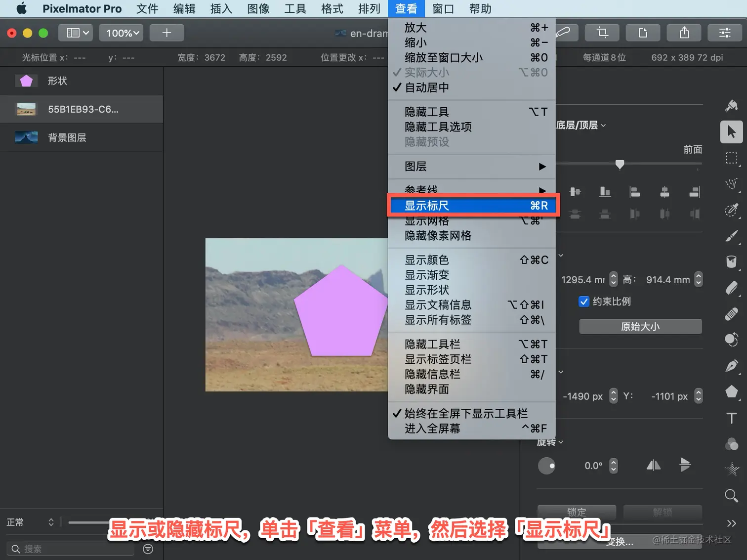Select the pentagon Shape tool
This screenshot has height=560, width=747.
[732, 392]
